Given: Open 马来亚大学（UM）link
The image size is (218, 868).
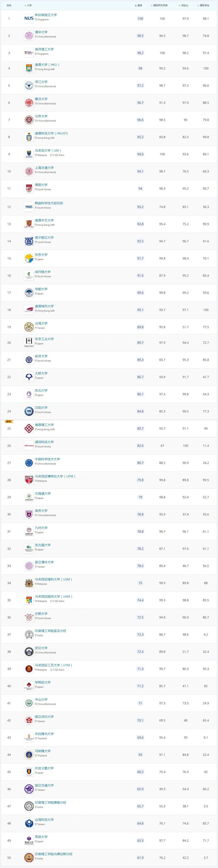Looking at the screenshot, I should [48, 150].
